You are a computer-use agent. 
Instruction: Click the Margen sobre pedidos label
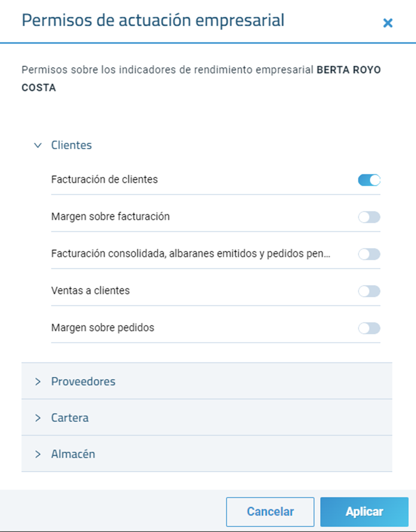103,328
